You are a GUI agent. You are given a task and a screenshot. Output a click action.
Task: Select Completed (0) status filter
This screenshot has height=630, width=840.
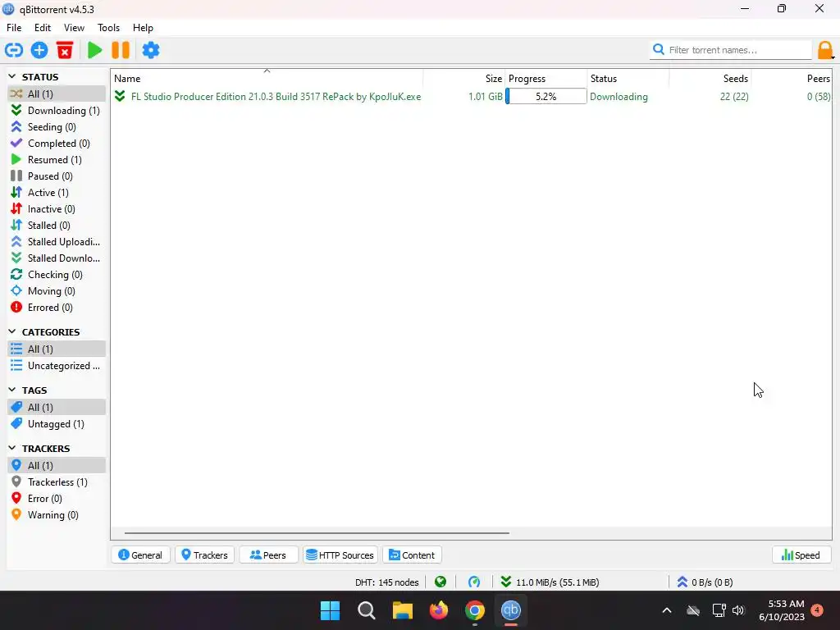pyautogui.click(x=57, y=143)
